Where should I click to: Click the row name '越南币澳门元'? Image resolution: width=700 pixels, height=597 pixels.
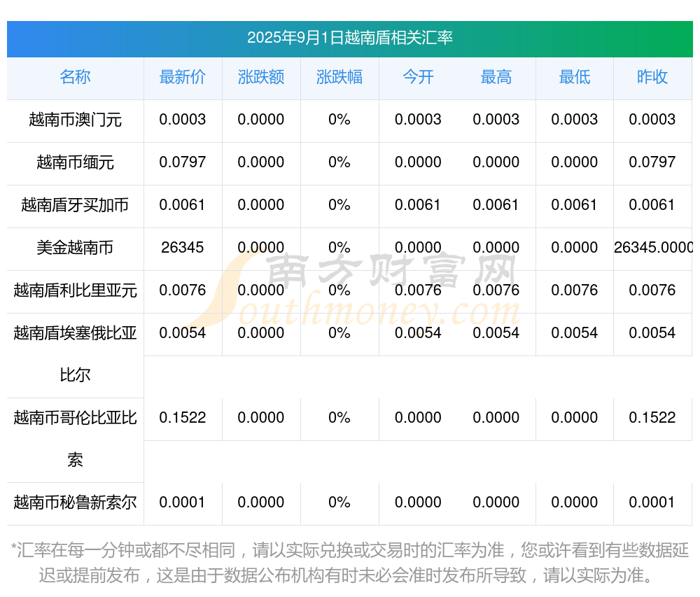point(75,120)
